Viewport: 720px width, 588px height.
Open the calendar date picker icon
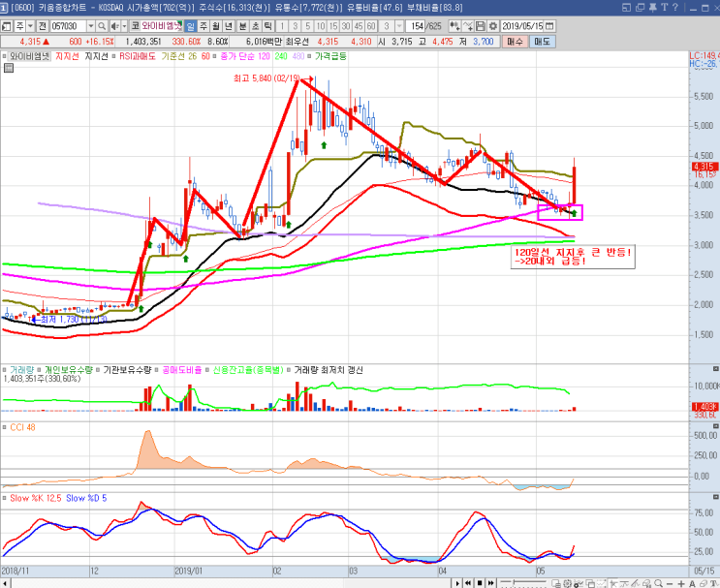click(x=549, y=26)
